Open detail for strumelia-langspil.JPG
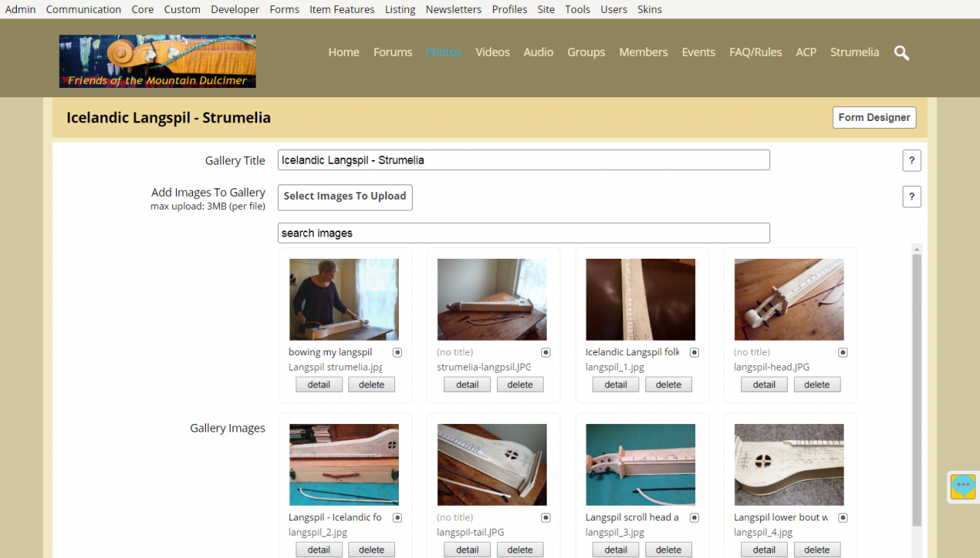980x558 pixels. click(468, 384)
